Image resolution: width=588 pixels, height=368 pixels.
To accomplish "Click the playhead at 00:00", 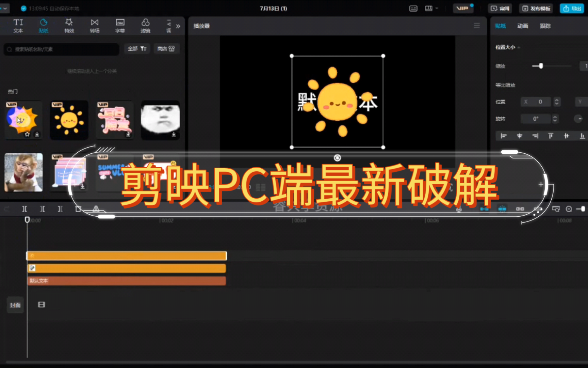I will click(x=27, y=220).
